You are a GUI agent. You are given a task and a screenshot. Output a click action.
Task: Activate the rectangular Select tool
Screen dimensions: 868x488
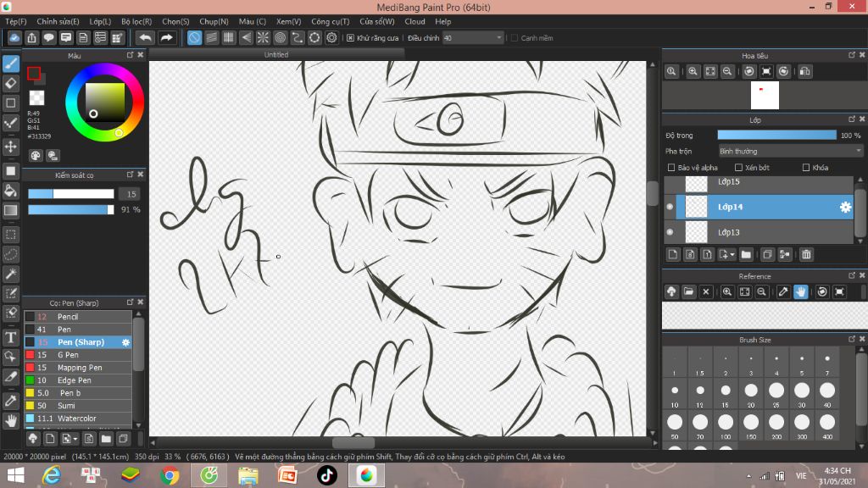pyautogui.click(x=10, y=235)
